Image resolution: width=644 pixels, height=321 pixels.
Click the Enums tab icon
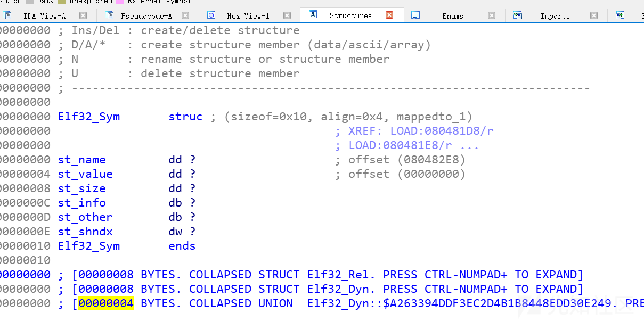[416, 15]
